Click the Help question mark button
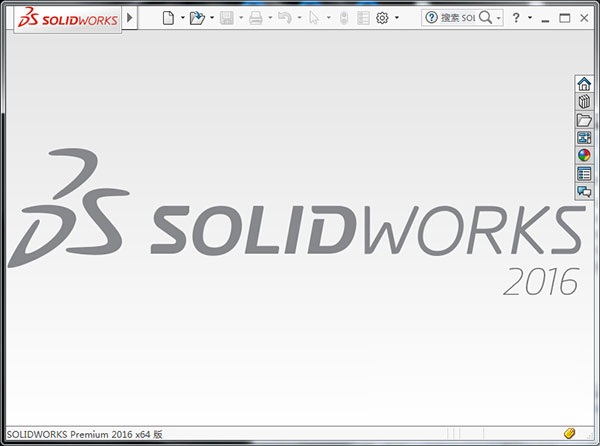600x446 pixels. pyautogui.click(x=515, y=18)
